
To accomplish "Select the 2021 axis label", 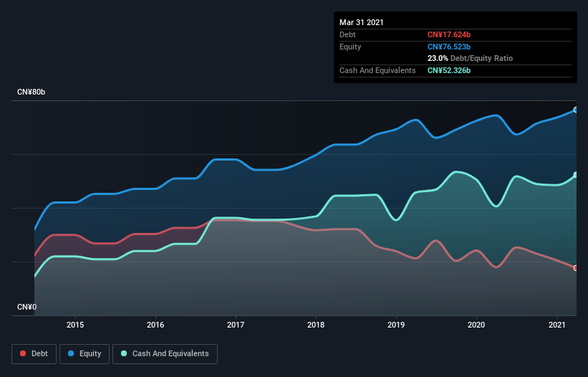I will coord(557,325).
